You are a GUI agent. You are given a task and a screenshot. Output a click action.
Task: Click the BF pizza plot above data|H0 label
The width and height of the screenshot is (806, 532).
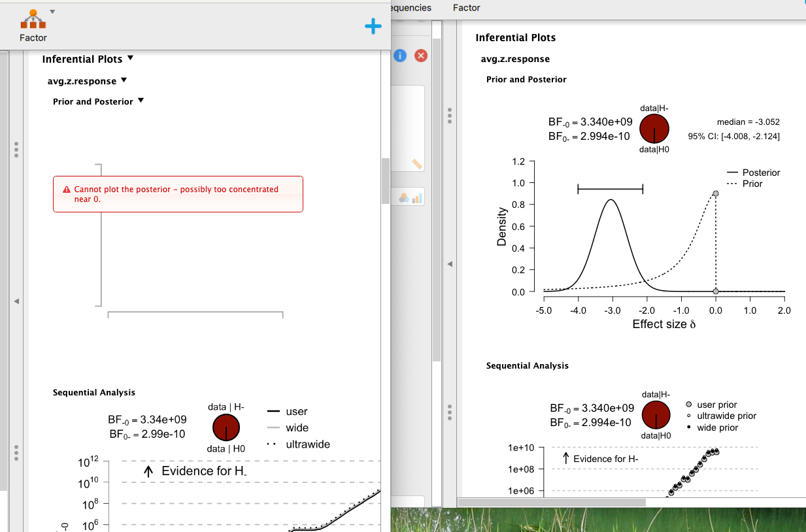coord(654,128)
